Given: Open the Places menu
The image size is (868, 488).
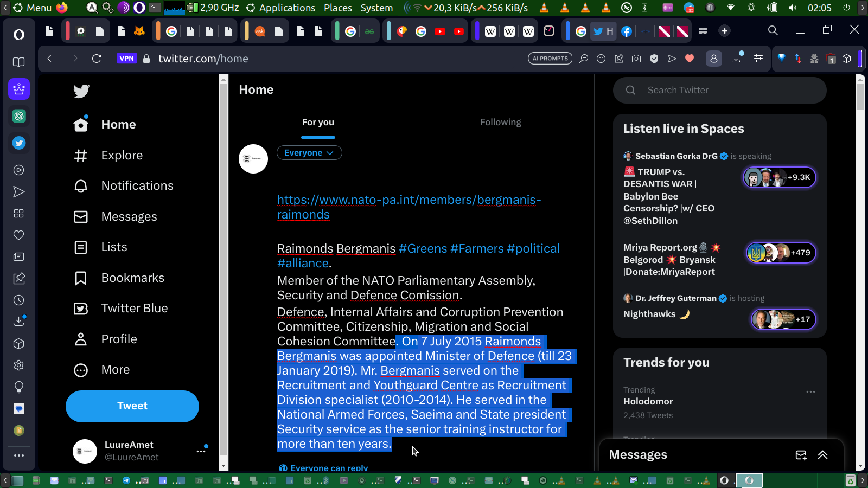Looking at the screenshot, I should coord(338,8).
